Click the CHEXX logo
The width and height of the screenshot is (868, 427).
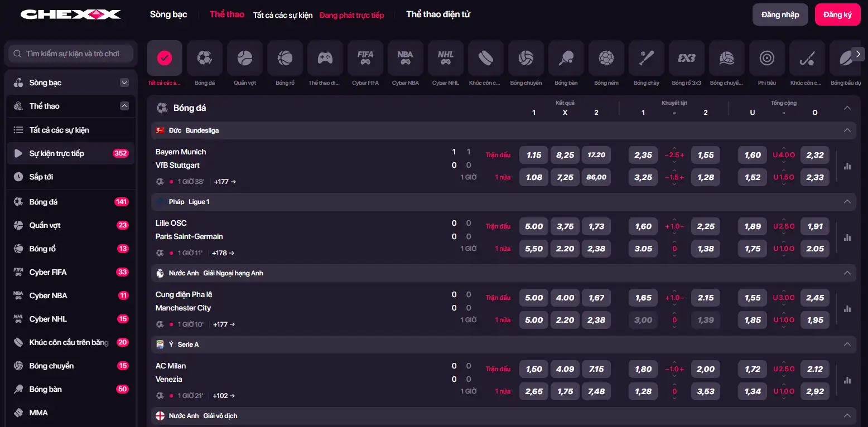coord(70,14)
